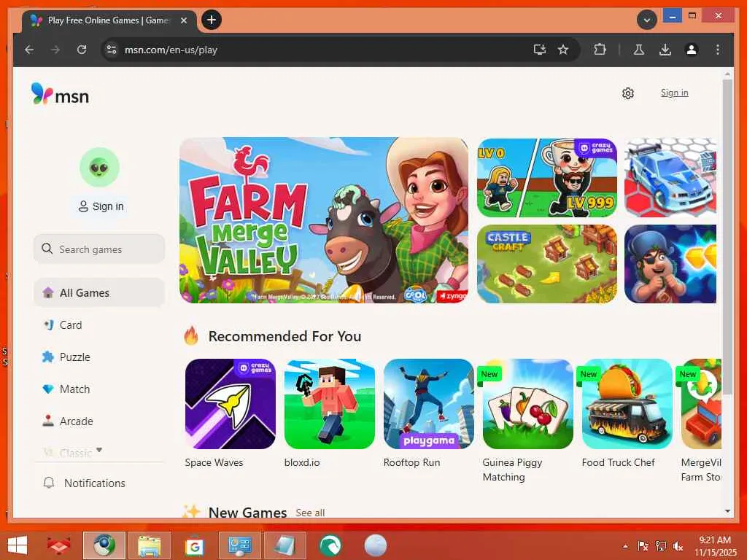Click the taskbar clock 9:21 AM
Viewport: 747px width, 560px height.
tap(715, 540)
